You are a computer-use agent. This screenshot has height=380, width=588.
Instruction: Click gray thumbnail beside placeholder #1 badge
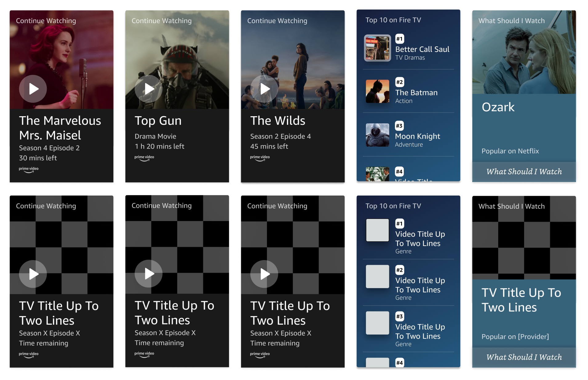click(x=377, y=230)
